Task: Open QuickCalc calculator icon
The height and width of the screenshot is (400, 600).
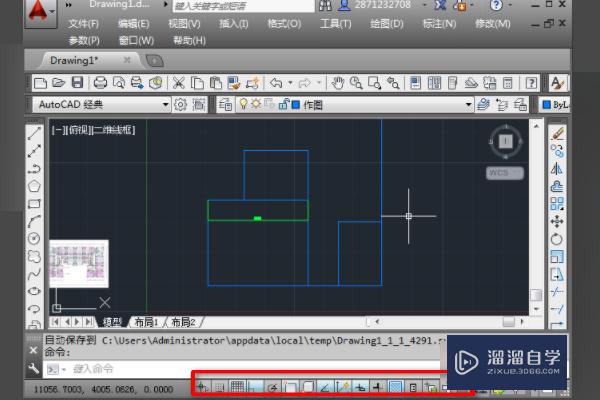Action: [x=507, y=83]
